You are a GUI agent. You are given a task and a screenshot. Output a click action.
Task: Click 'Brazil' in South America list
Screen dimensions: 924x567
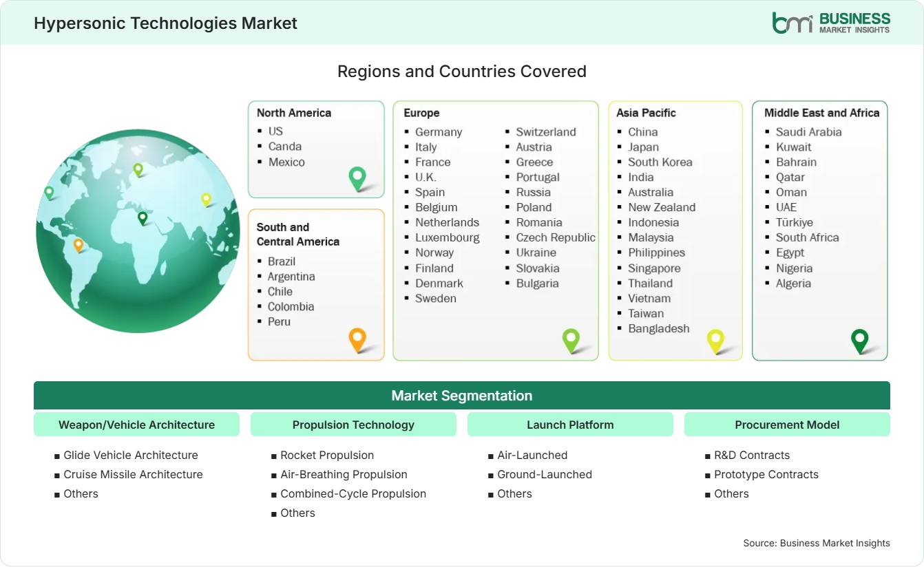[282, 261]
